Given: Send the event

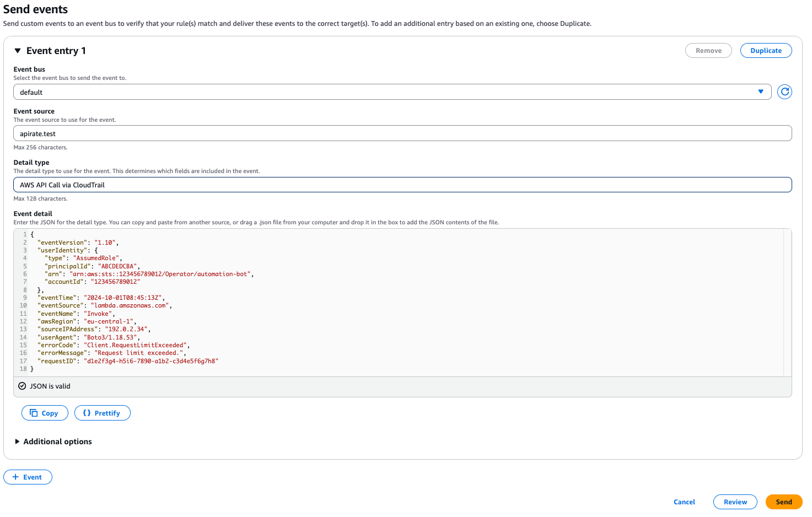Looking at the screenshot, I should tap(784, 502).
